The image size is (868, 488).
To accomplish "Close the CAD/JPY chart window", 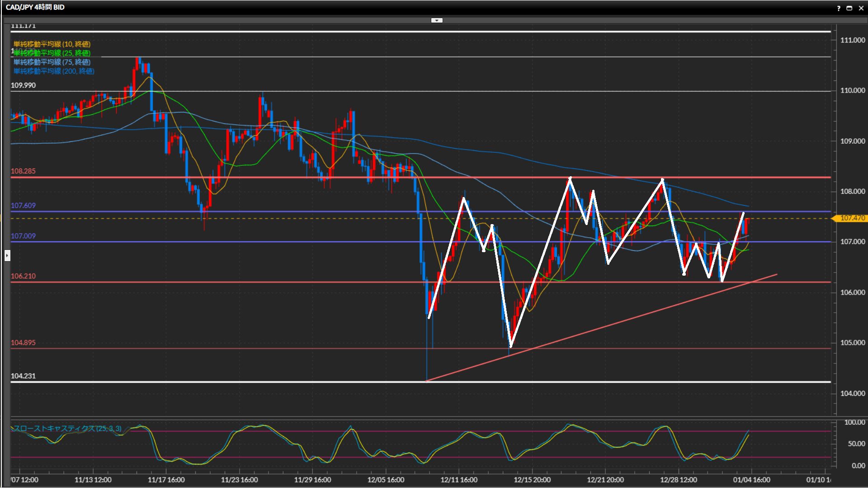I will tap(861, 8).
